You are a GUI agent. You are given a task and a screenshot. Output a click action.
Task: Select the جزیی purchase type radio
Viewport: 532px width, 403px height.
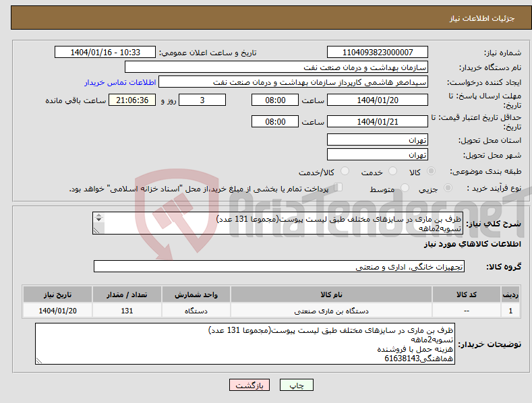coord(448,187)
